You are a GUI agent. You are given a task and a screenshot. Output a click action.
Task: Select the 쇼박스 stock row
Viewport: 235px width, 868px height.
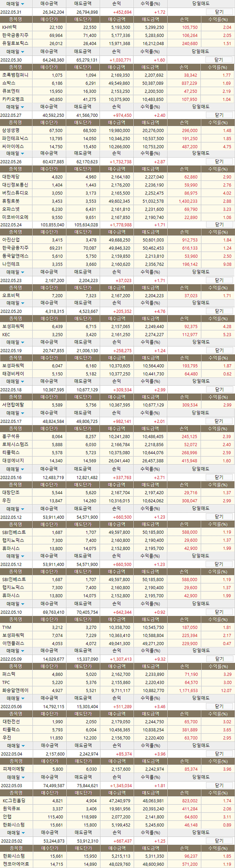[x=9, y=83]
